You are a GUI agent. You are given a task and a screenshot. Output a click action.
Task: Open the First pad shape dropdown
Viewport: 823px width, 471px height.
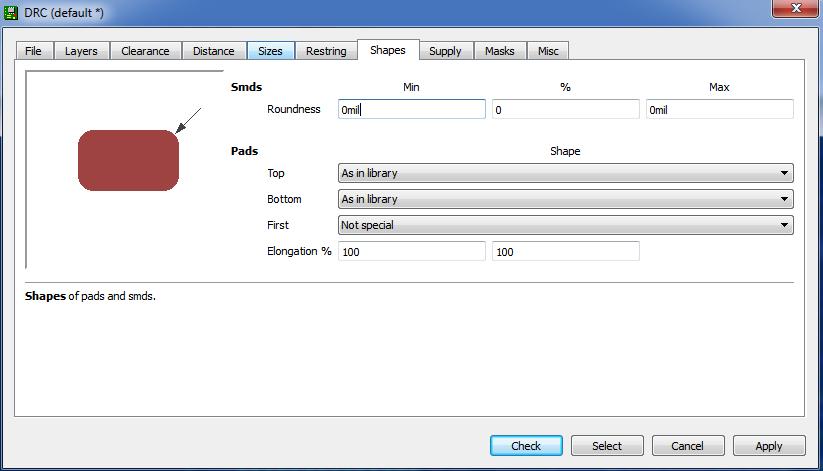[566, 225]
